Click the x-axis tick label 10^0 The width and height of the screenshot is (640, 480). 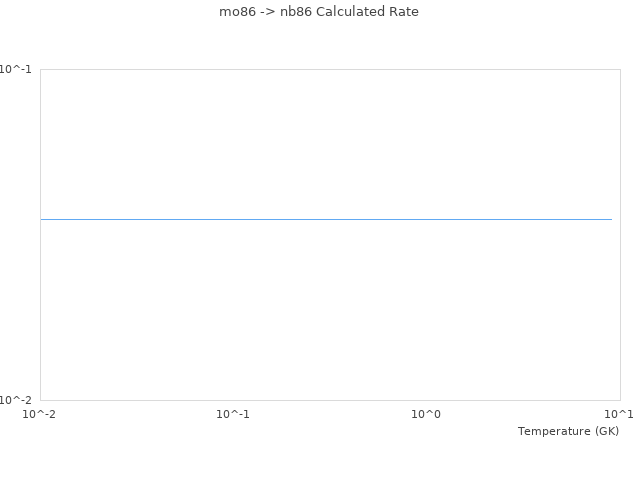pyautogui.click(x=426, y=414)
